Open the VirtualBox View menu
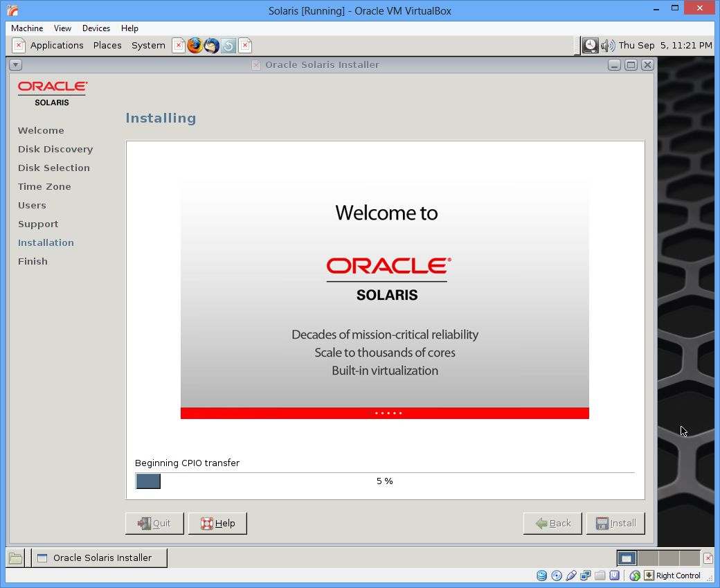Image resolution: width=720 pixels, height=588 pixels. click(62, 28)
